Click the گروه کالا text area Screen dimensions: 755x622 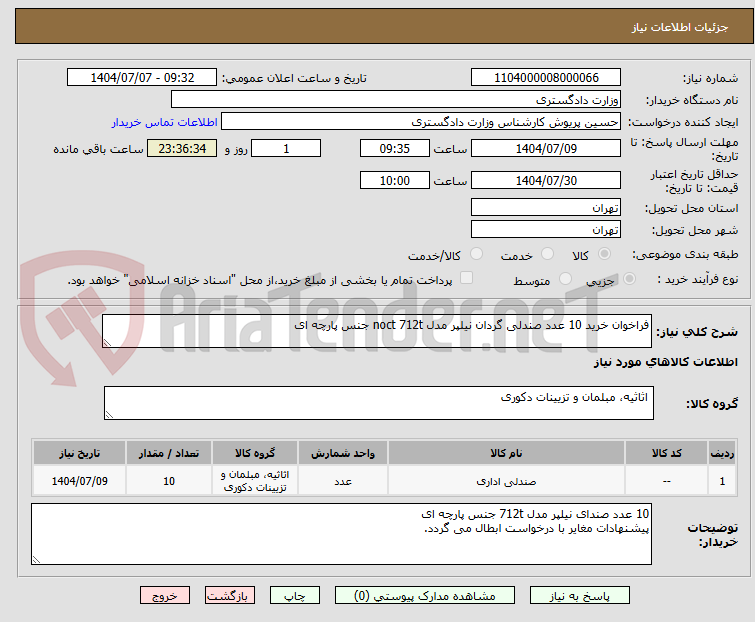pos(379,403)
